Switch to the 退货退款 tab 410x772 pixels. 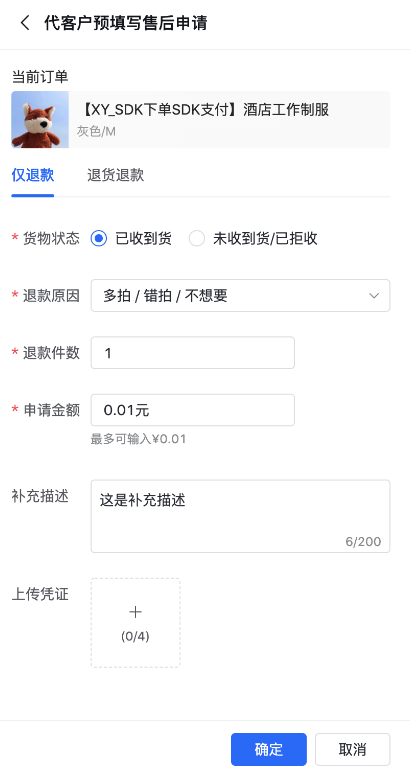point(116,175)
